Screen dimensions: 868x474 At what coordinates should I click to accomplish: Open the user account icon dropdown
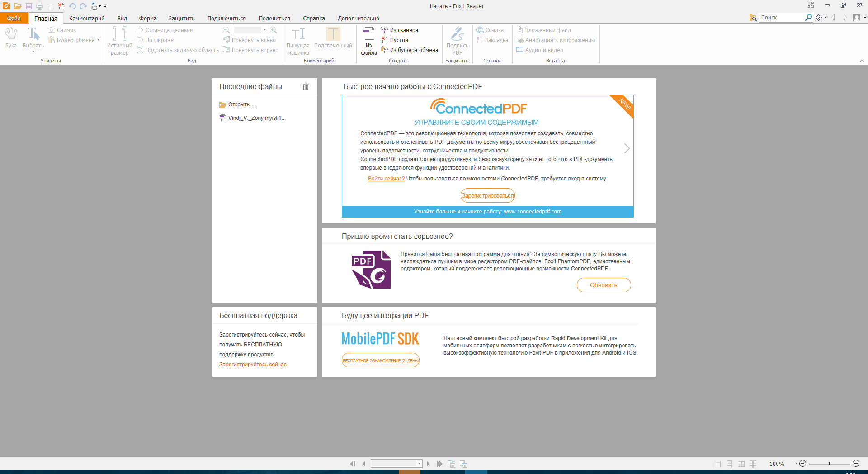(859, 18)
